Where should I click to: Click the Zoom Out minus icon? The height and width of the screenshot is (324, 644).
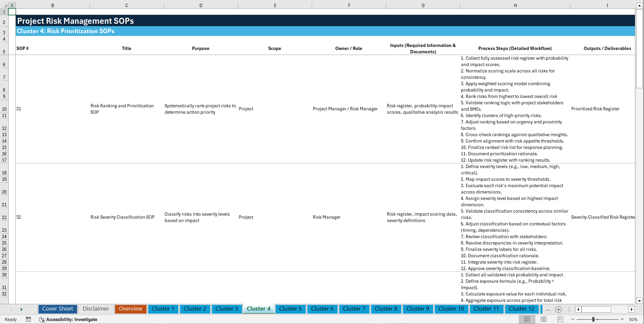[573, 319]
